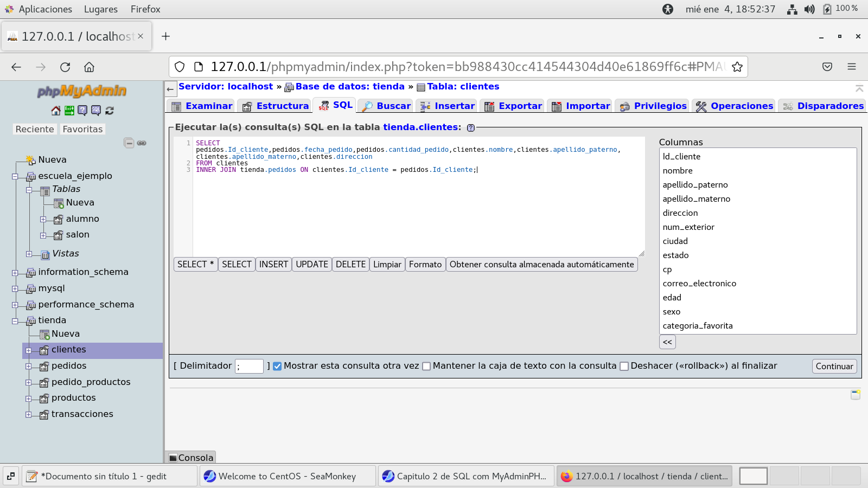Screen dimensions: 868x488
Task: Expand the pedidos table node
Action: tap(29, 367)
